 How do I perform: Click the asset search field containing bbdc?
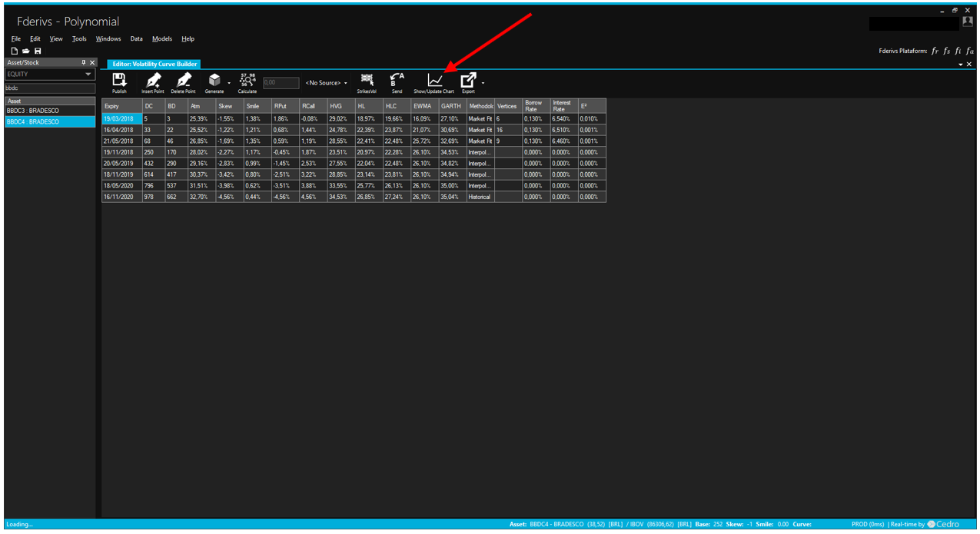(x=50, y=88)
